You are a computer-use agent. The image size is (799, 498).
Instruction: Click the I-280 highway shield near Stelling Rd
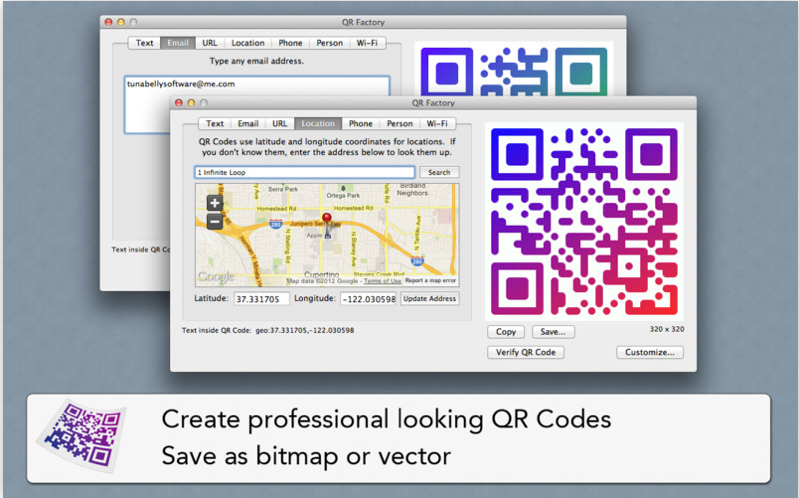point(276,224)
